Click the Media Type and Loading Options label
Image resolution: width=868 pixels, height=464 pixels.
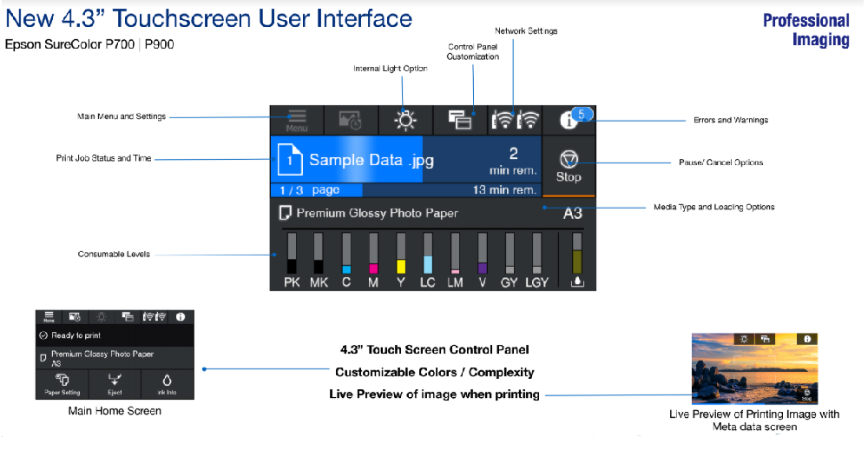714,207
